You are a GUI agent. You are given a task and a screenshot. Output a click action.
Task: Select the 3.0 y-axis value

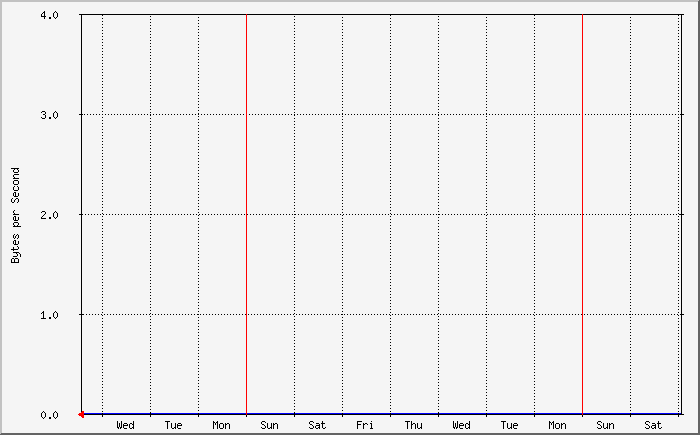pyautogui.click(x=50, y=115)
